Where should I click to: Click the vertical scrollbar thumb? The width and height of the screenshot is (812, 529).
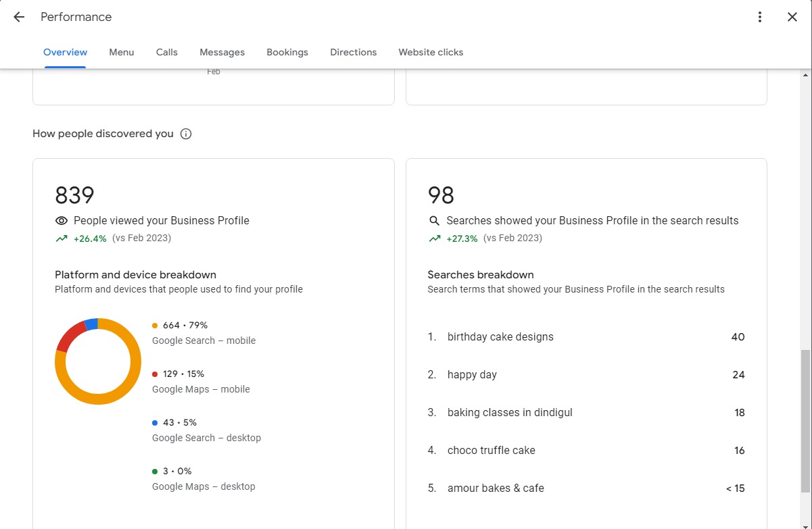pyautogui.click(x=805, y=421)
